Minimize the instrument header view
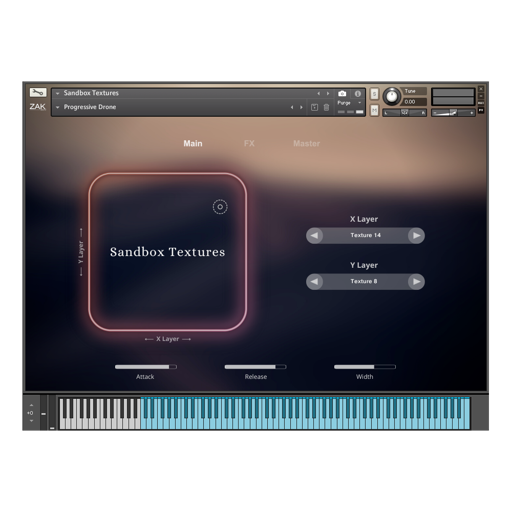512x512 pixels. coord(481,96)
